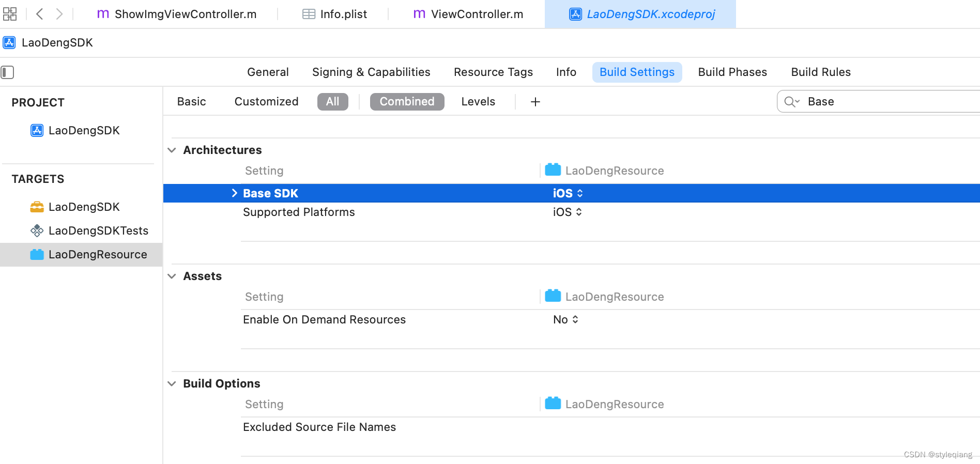This screenshot has height=464, width=980.
Task: Click LaoDengSDK breadcrumb label
Action: (x=57, y=42)
